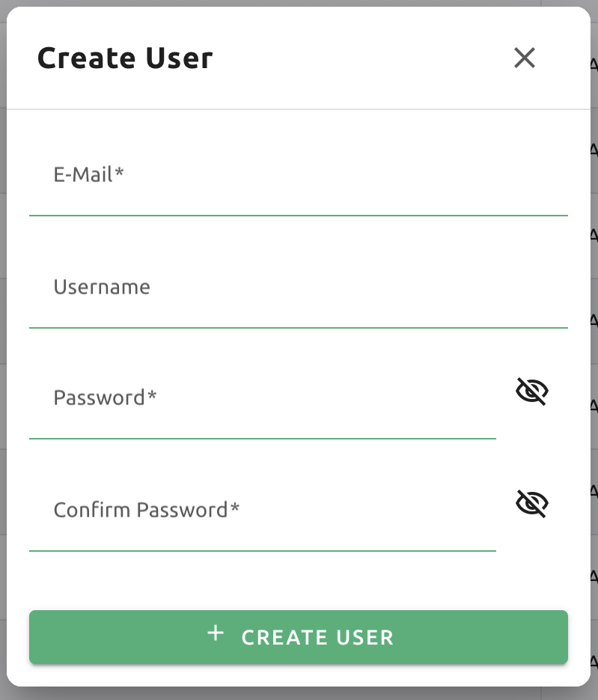Click the Username placeholder label

point(102,287)
